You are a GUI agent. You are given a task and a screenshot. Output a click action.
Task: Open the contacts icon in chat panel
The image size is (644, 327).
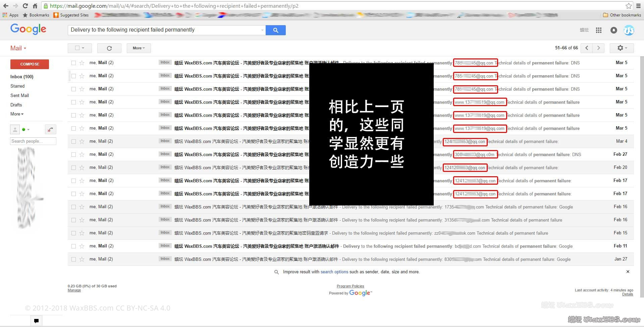coord(15,129)
